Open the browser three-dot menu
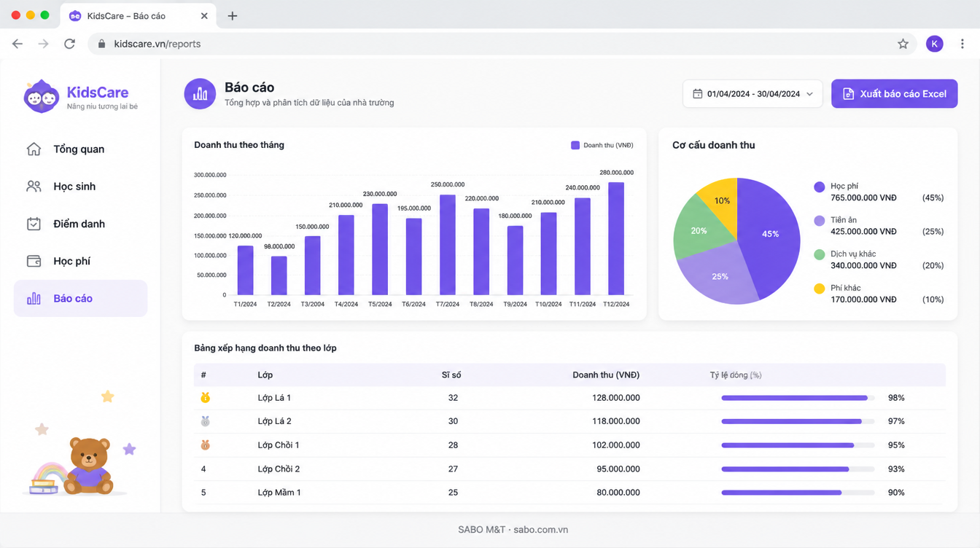 [962, 44]
